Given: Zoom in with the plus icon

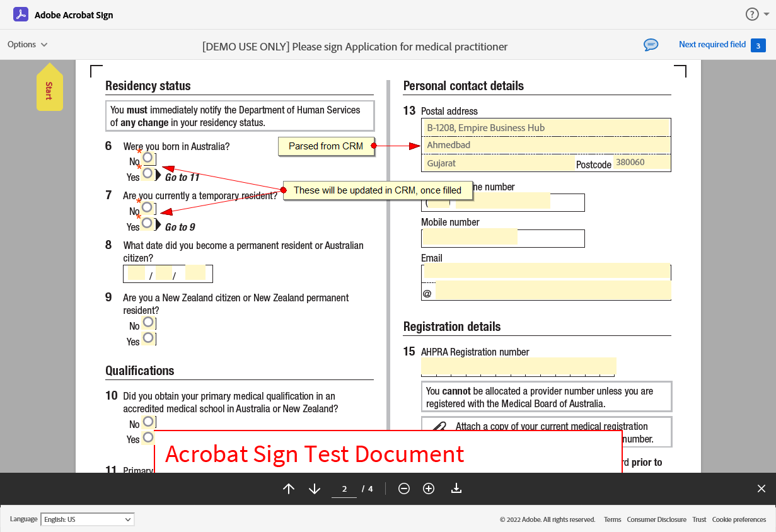Looking at the screenshot, I should [x=429, y=489].
